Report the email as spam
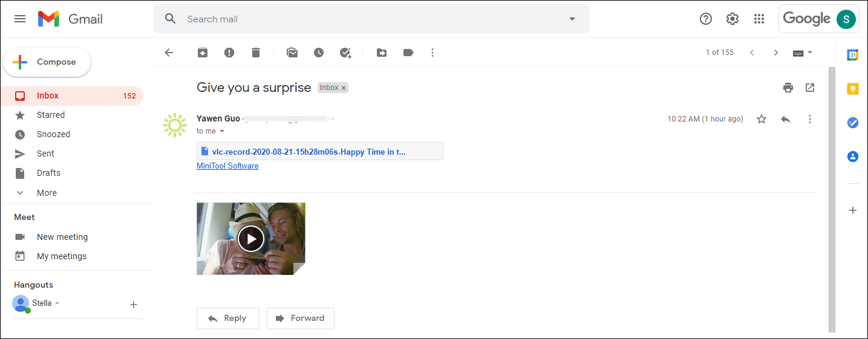 click(x=229, y=53)
